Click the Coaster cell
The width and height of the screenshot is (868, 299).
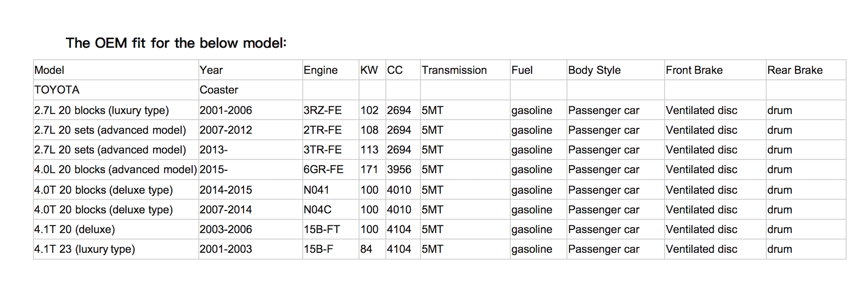click(x=250, y=90)
